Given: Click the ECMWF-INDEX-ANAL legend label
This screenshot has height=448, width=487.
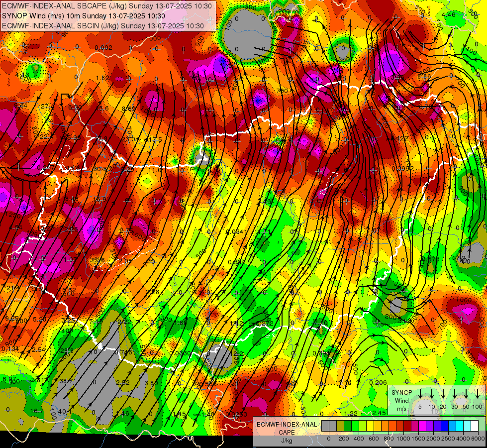Looking at the screenshot, I should (x=287, y=425).
